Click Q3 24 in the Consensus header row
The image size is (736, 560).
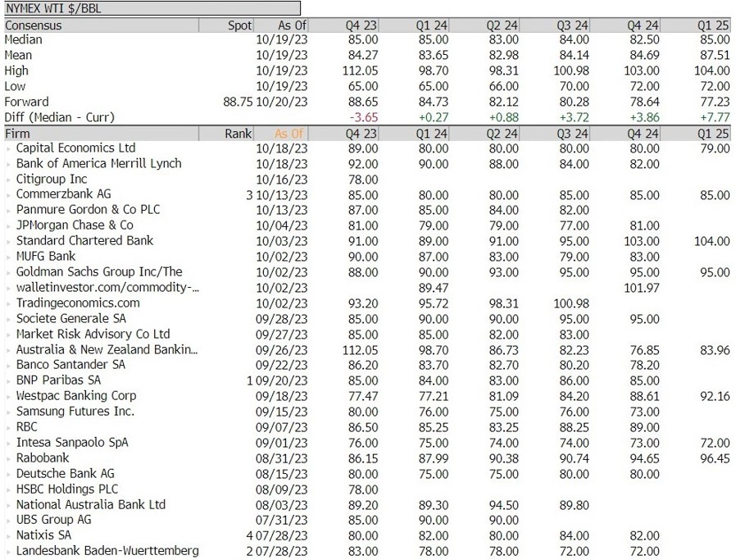pos(572,25)
